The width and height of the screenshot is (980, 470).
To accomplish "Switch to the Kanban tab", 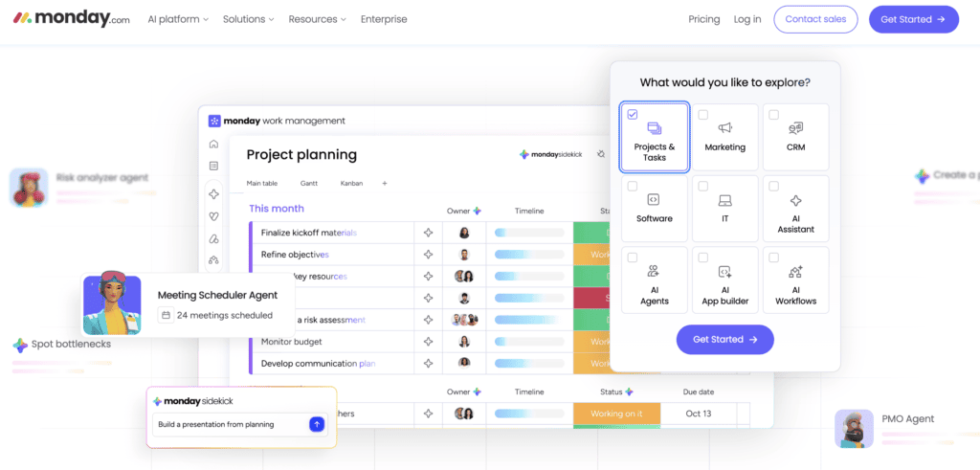I will (351, 184).
